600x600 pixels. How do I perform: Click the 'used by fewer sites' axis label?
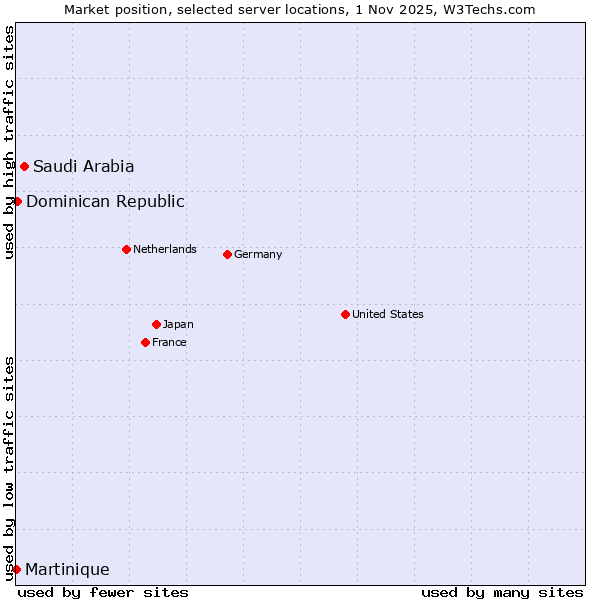(x=103, y=592)
